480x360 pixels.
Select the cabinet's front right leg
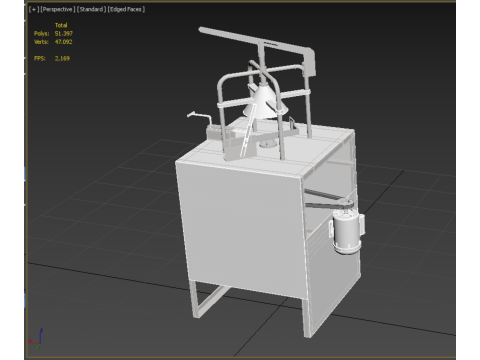(x=308, y=317)
